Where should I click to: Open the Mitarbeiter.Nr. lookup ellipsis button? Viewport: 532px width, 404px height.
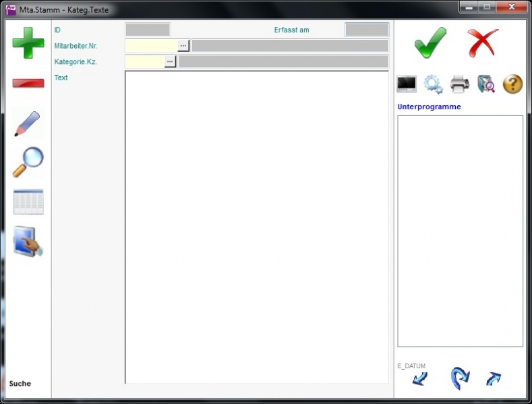tap(183, 45)
